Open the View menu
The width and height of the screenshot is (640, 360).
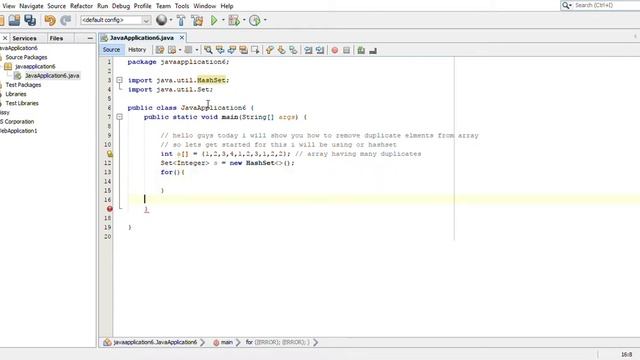point(9,6)
